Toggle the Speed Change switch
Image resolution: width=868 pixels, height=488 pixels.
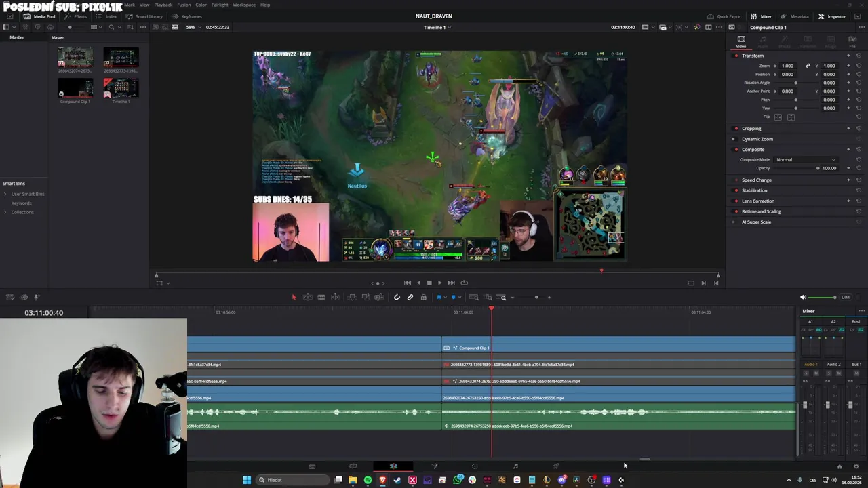(x=736, y=180)
